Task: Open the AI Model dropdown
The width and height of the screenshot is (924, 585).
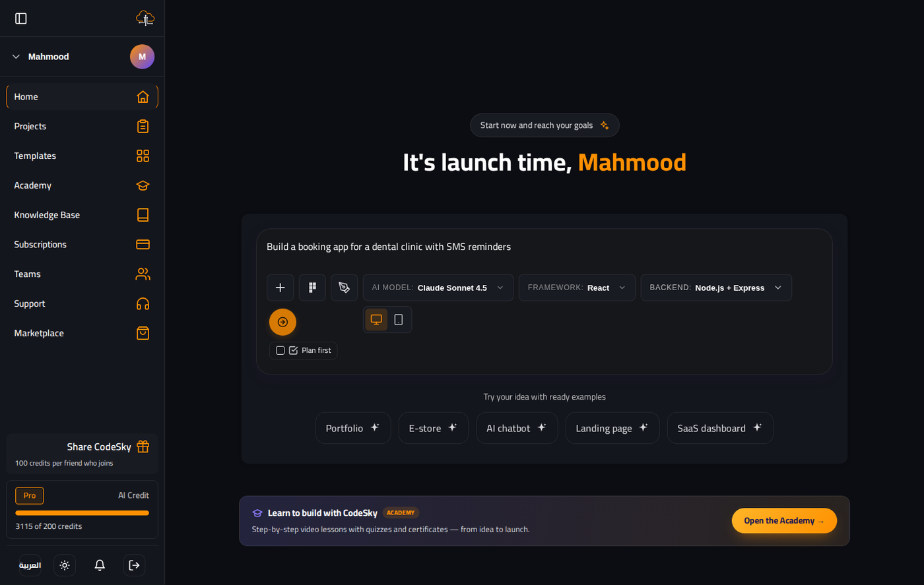Action: (x=438, y=288)
